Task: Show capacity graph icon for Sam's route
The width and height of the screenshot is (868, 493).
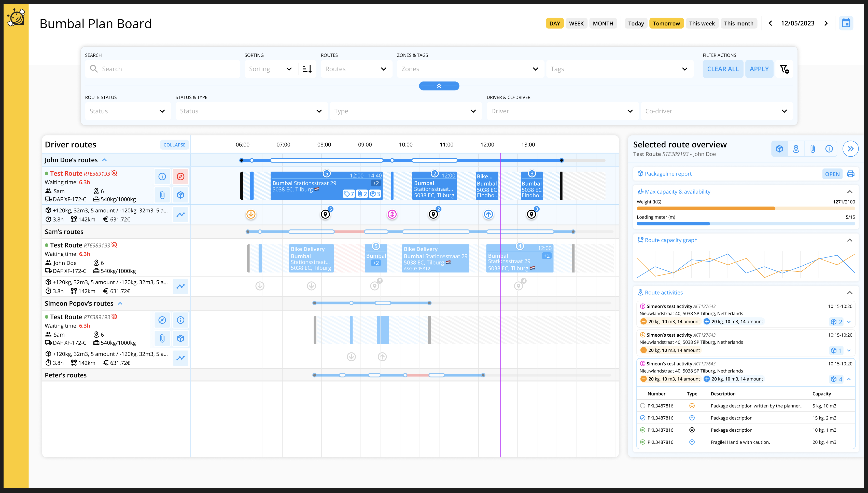Action: [x=181, y=286]
